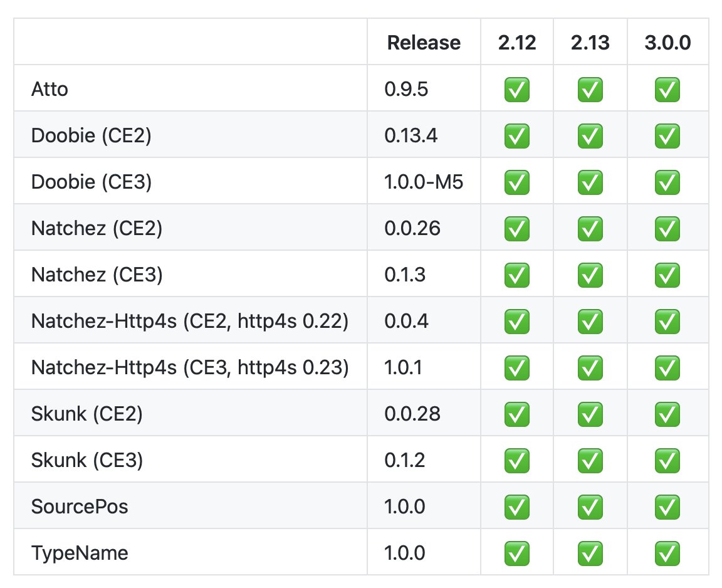Click Natchez-Http4s CE2 row 3.0.0 checkmark
Viewport: 722px width, 588px height.
coord(667,322)
